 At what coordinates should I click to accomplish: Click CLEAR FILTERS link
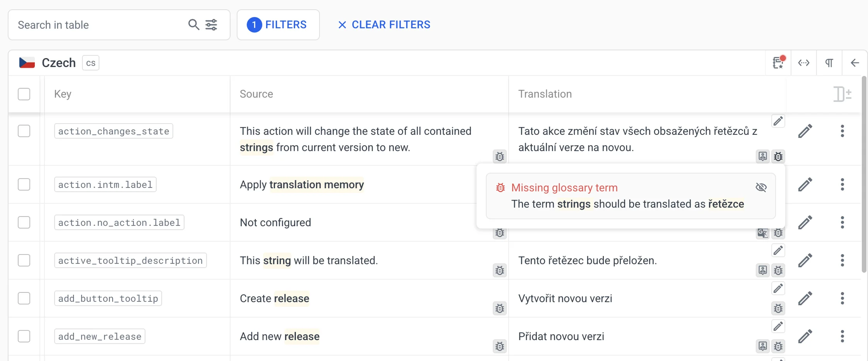pos(384,25)
